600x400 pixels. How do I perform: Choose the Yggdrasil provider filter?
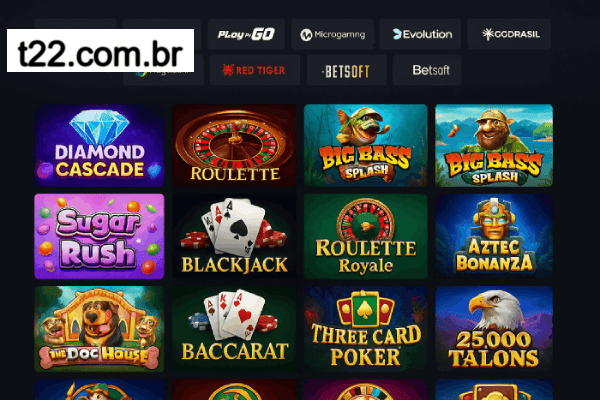click(x=509, y=34)
